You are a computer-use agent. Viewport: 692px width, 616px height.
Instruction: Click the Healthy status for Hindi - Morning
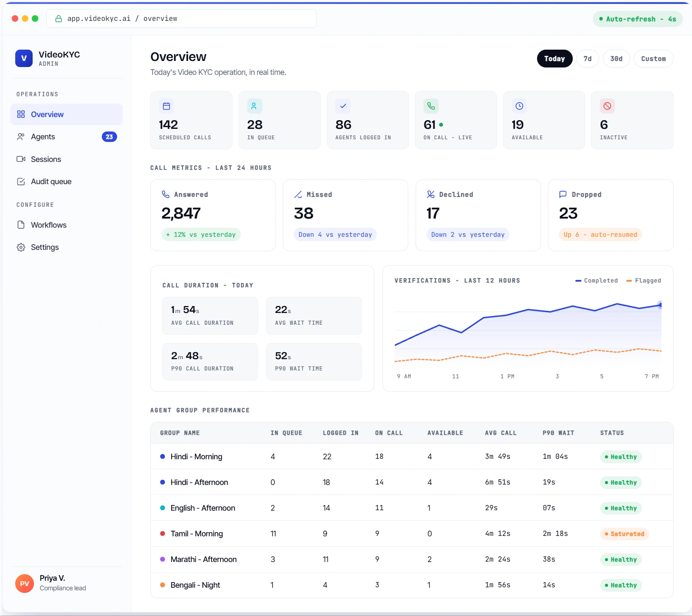(x=621, y=457)
